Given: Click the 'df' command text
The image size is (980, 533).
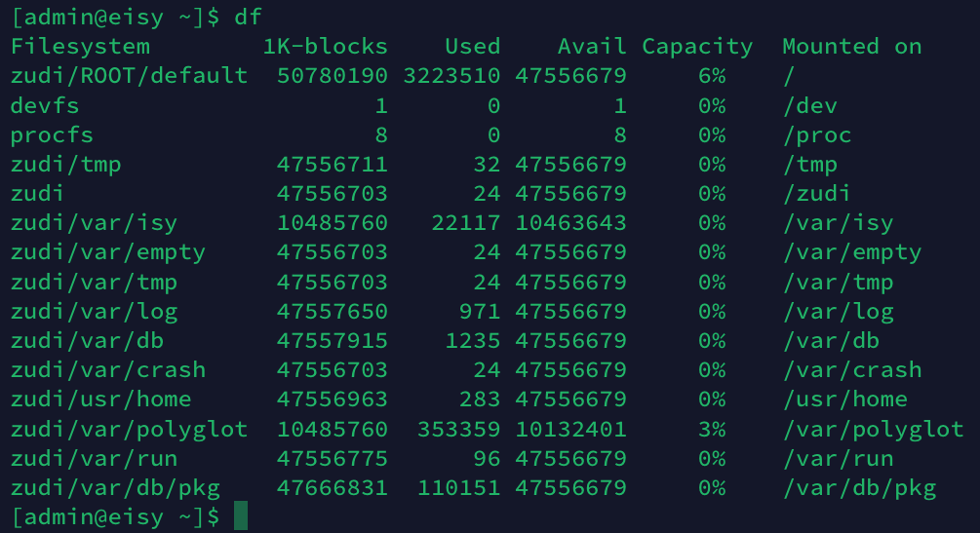Looking at the screenshot, I should point(249,17).
